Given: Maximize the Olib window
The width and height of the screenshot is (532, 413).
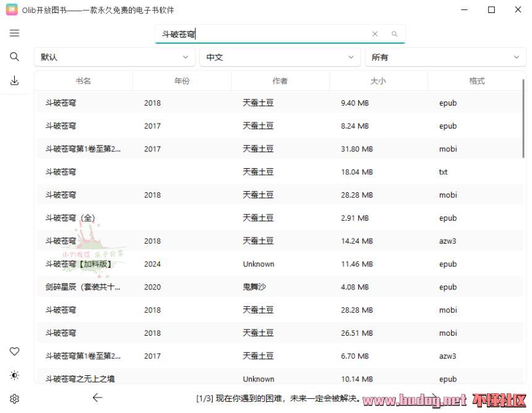Looking at the screenshot, I should [491, 9].
